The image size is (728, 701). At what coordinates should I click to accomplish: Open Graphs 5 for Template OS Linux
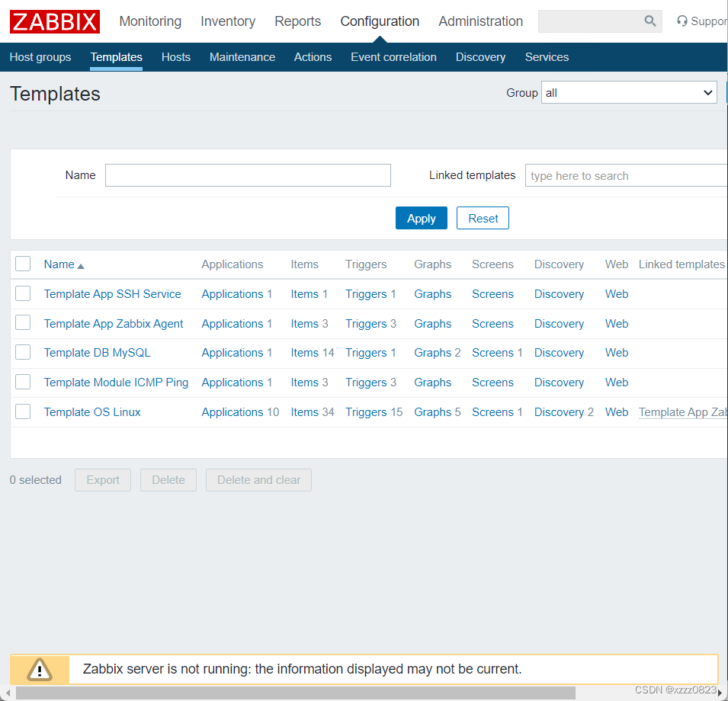pyautogui.click(x=433, y=412)
